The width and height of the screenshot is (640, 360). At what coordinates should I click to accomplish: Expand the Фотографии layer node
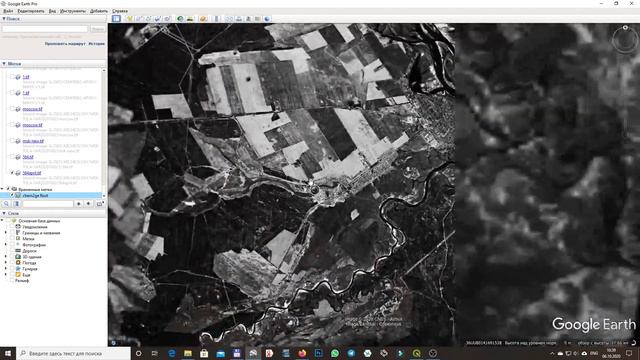coord(6,244)
